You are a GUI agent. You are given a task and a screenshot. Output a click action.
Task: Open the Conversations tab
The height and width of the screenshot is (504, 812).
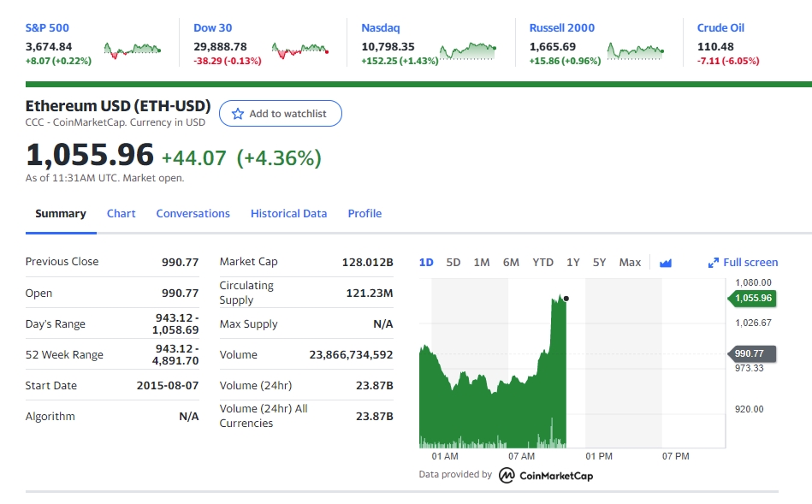click(x=193, y=214)
